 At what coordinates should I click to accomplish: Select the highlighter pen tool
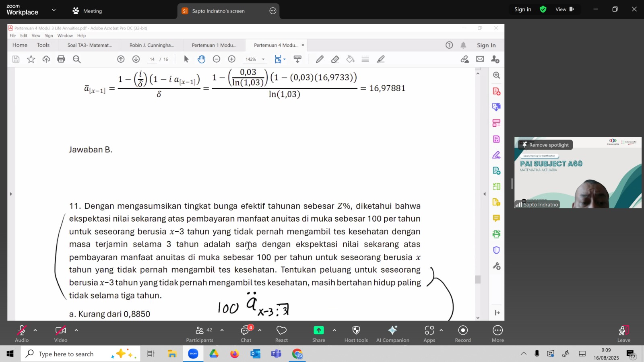click(x=381, y=59)
